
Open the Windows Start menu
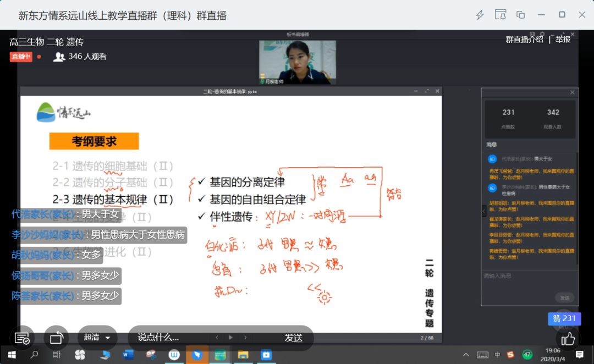coord(12,355)
